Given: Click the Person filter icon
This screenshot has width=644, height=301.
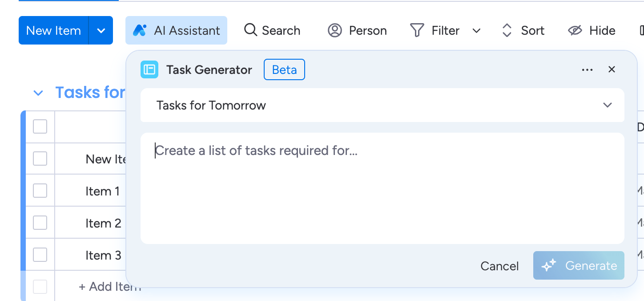Looking at the screenshot, I should pos(334,30).
